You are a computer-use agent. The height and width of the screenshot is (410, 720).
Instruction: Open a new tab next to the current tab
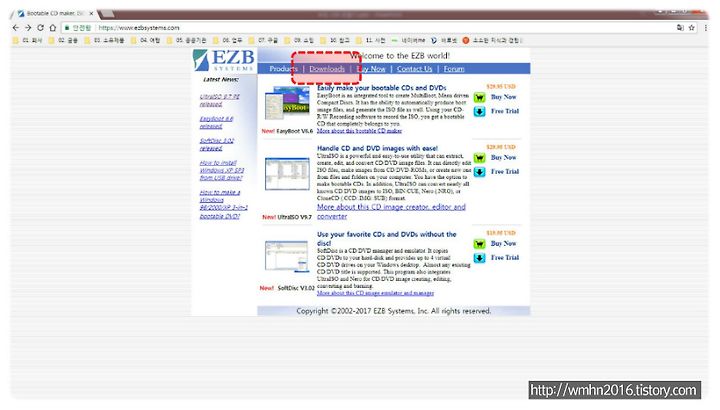click(106, 14)
